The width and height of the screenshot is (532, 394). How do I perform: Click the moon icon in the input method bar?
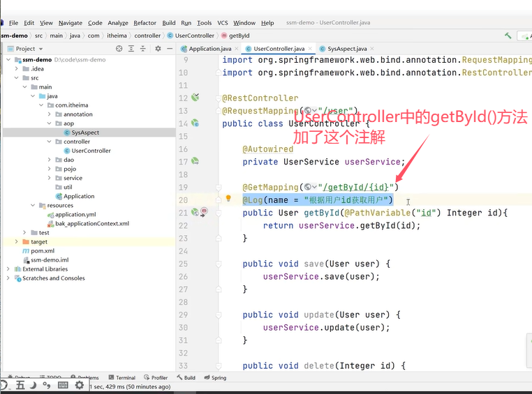(x=34, y=385)
